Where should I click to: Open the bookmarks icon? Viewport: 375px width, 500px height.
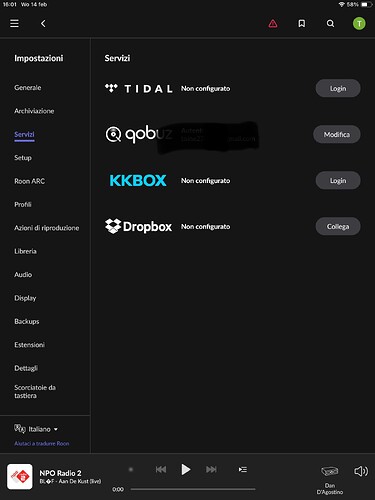pos(302,23)
